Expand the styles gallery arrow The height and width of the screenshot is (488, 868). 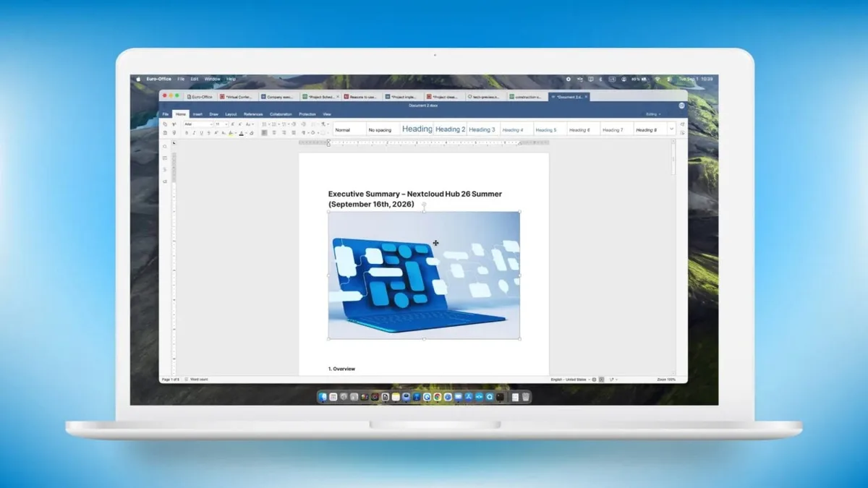tap(671, 129)
